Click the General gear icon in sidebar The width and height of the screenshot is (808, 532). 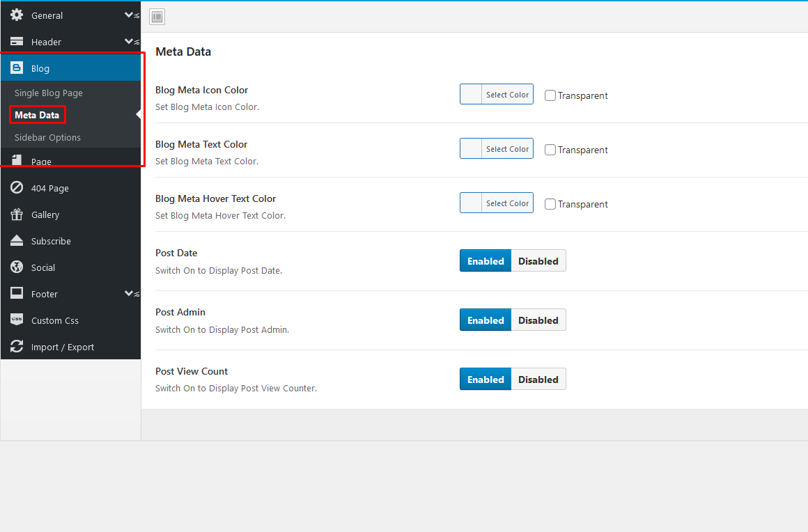17,15
